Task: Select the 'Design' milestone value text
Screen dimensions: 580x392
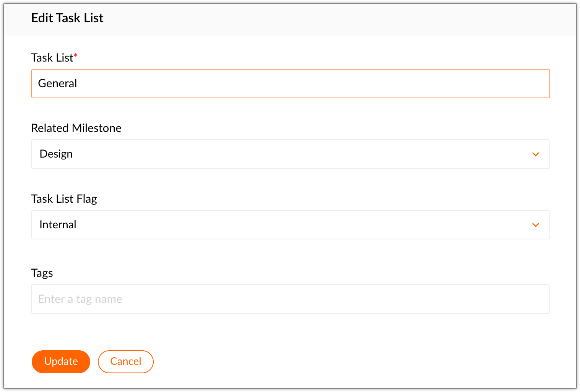Action: (56, 154)
